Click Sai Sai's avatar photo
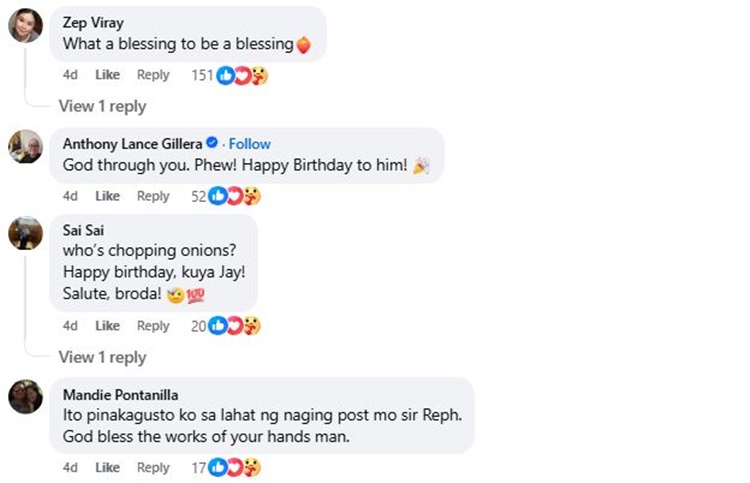The height and width of the screenshot is (483, 750). coord(25,233)
